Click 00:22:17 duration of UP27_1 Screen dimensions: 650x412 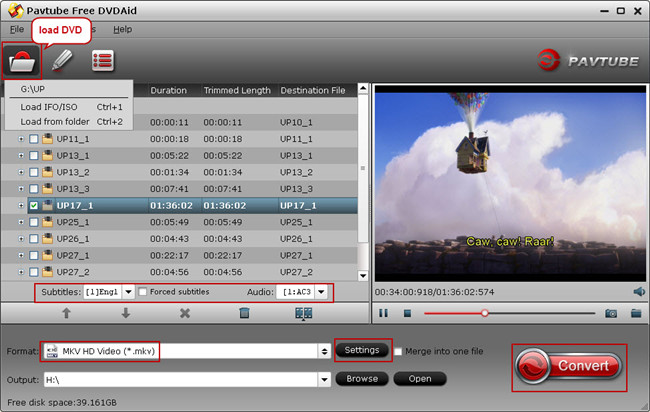click(x=169, y=255)
